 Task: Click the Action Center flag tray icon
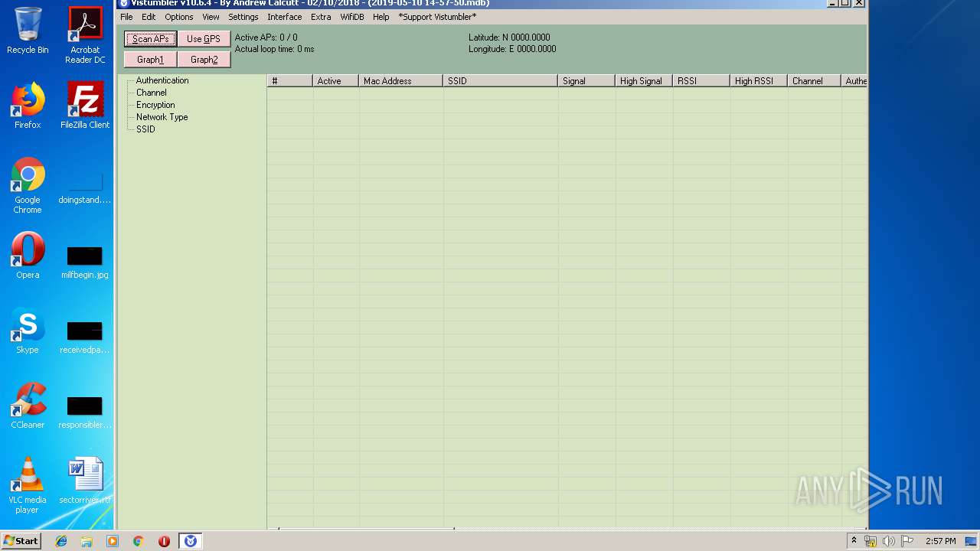point(906,541)
